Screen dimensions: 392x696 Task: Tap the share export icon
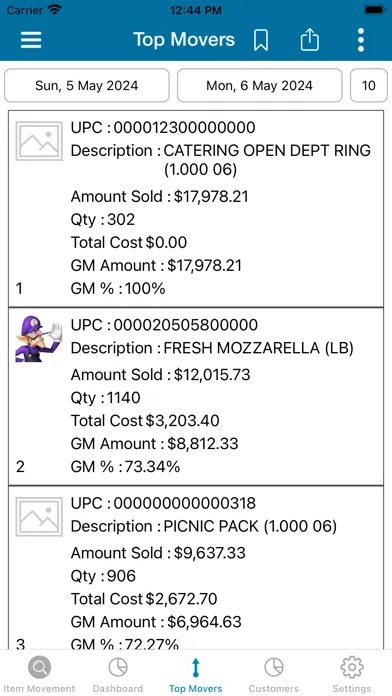(309, 40)
